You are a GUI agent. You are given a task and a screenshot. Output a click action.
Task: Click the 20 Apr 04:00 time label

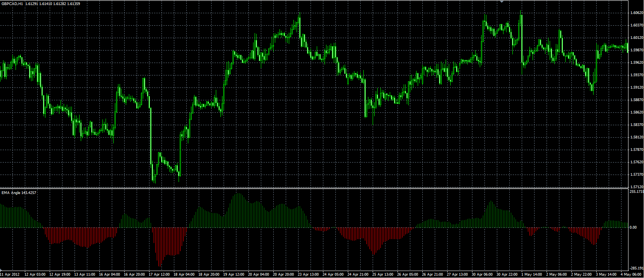tap(259, 275)
